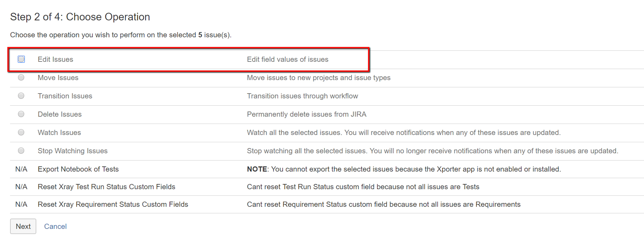Viewport: 644px width, 242px height.
Task: Click the Move Issues label text
Action: tap(58, 78)
